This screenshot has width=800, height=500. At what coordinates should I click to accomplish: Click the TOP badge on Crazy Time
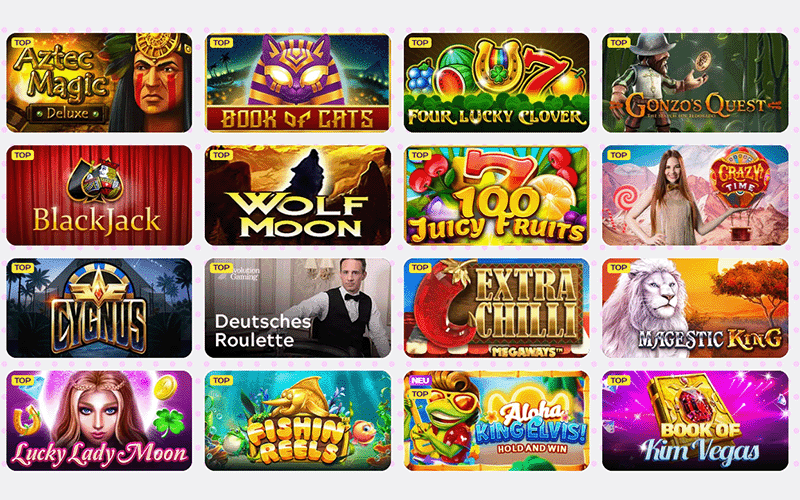point(618,155)
